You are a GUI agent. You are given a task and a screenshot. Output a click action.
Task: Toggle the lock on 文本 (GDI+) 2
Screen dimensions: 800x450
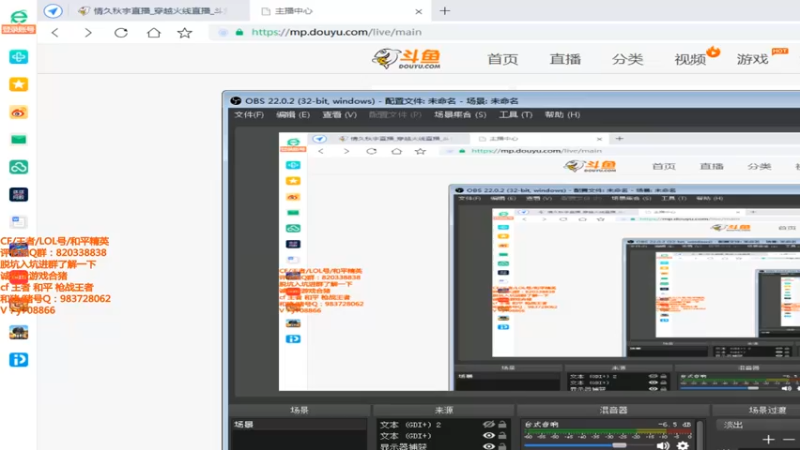click(503, 424)
